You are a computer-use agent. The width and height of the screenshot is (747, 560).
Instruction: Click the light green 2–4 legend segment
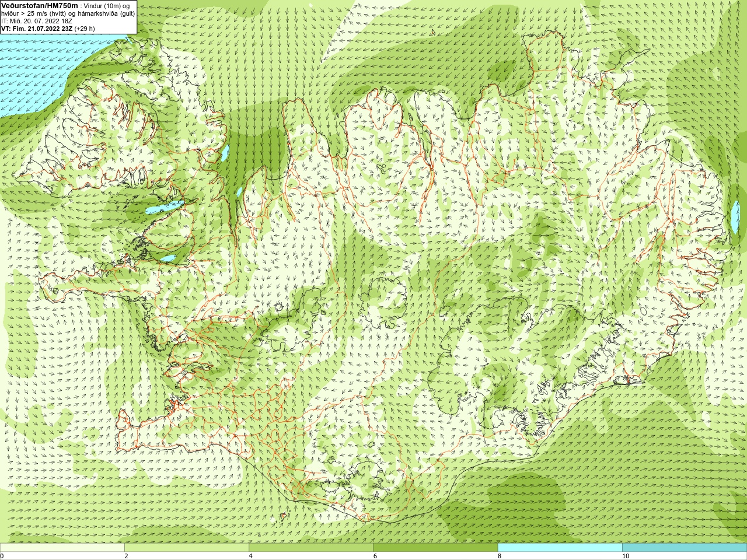coord(187,548)
